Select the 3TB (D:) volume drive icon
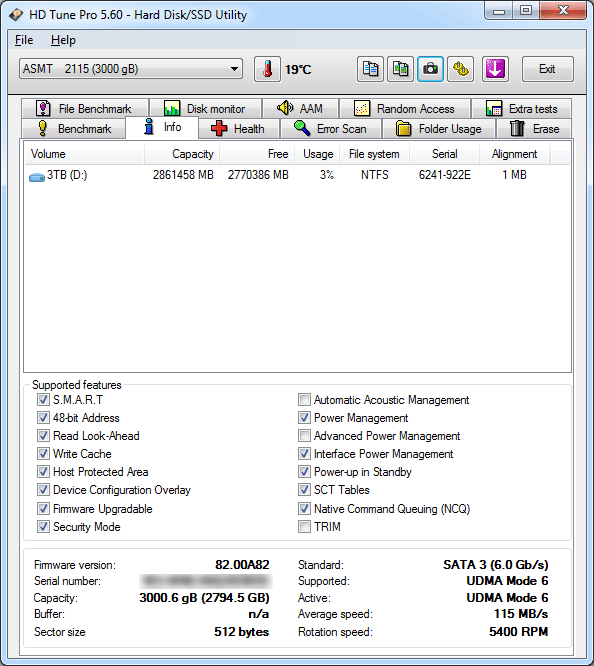This screenshot has height=666, width=594. 37,176
